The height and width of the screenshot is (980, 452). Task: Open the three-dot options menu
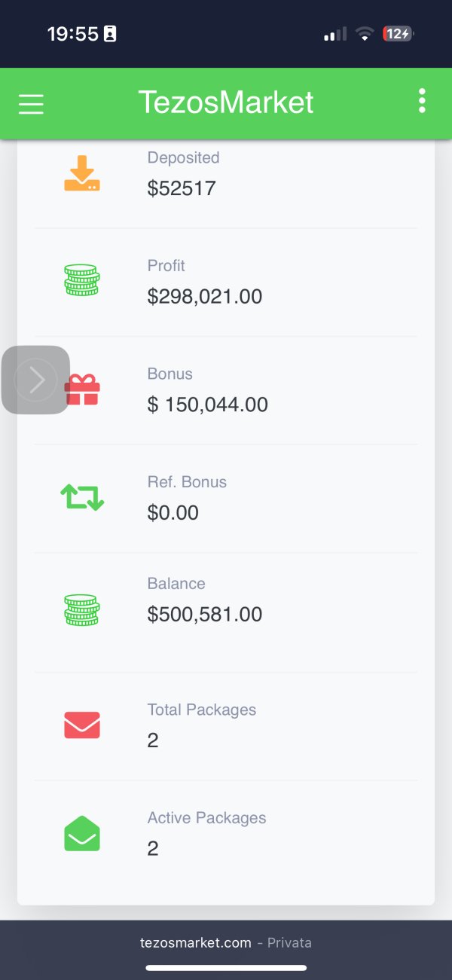click(x=422, y=101)
